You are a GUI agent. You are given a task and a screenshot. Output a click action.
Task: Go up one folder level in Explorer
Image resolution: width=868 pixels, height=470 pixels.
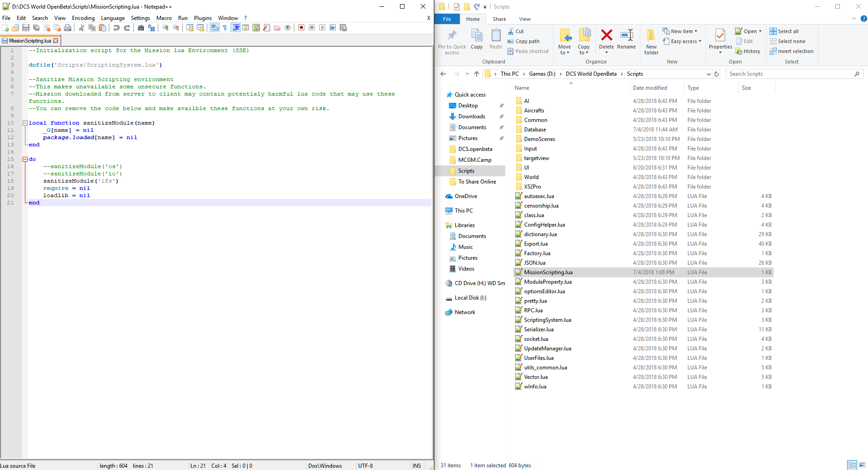click(x=476, y=74)
